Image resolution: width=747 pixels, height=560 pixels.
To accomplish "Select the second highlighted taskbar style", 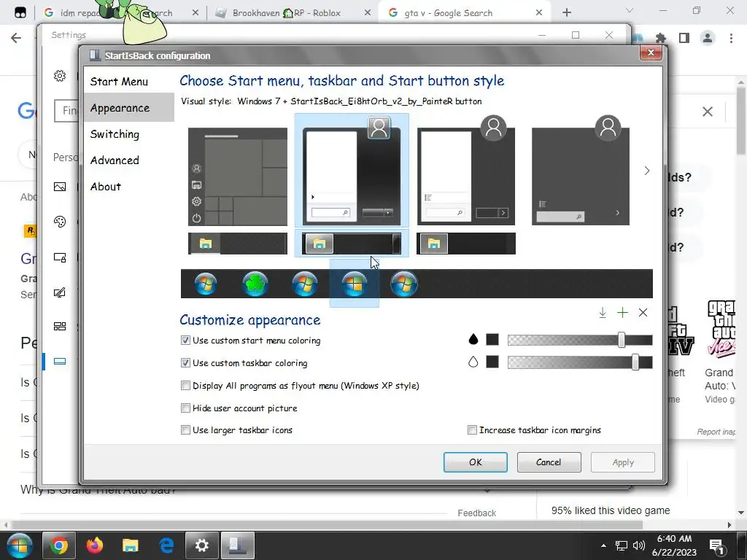I will coord(352,244).
